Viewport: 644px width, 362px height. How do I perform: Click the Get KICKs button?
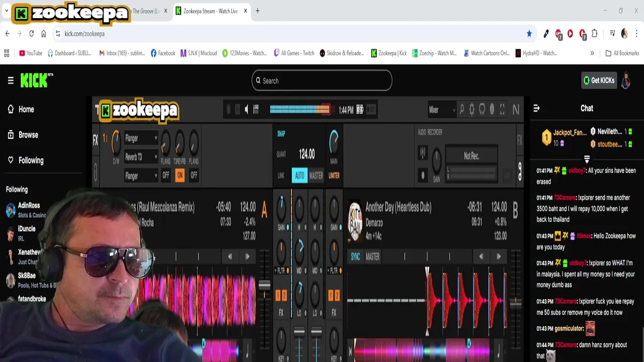click(599, 80)
